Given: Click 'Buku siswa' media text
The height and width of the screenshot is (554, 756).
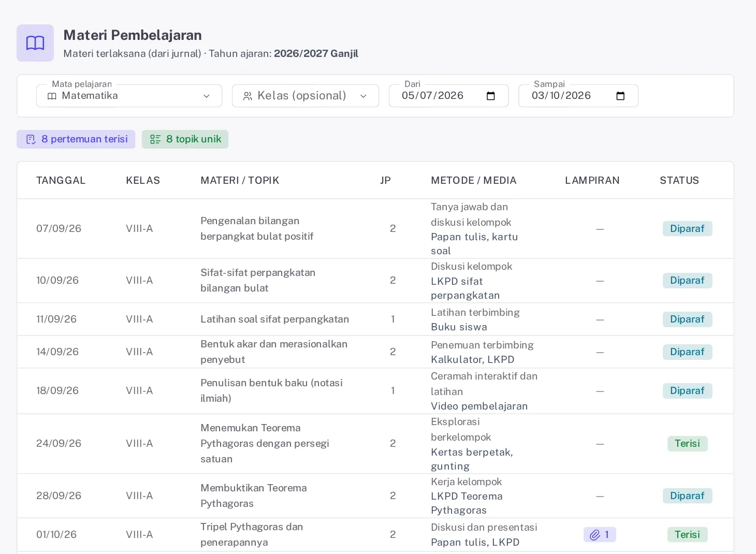Looking at the screenshot, I should [459, 327].
